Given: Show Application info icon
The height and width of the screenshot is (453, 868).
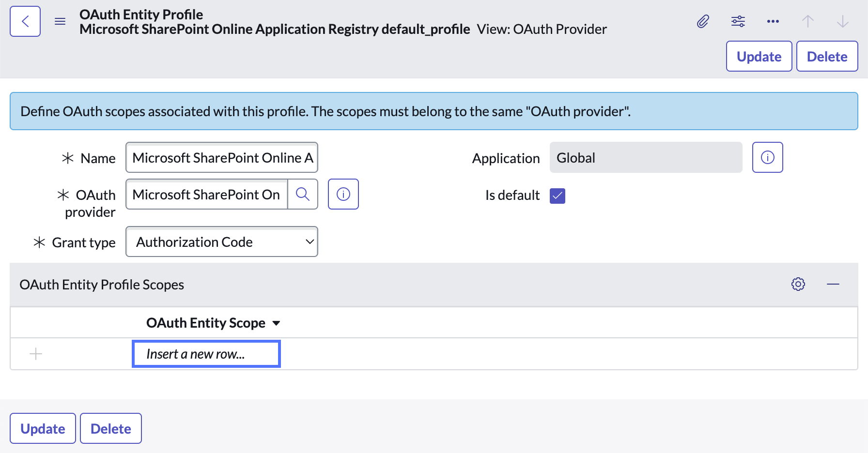Looking at the screenshot, I should (768, 157).
